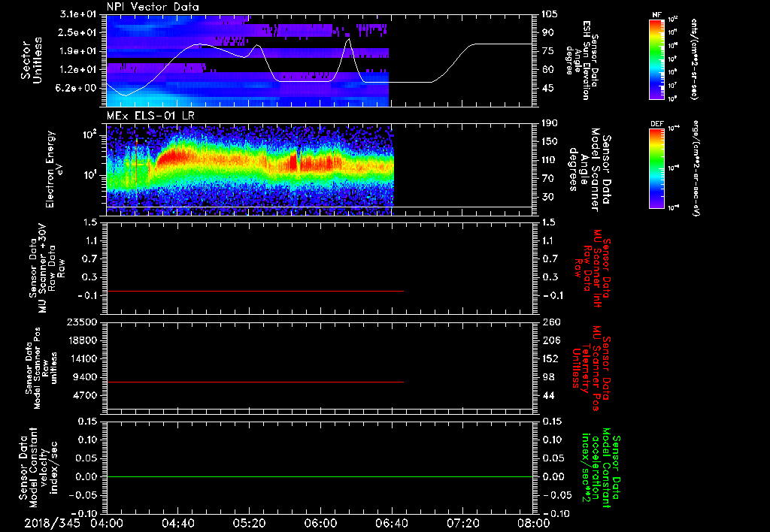The image size is (770, 532).
Task: Click the '06:00' time axis label
Action: coord(320,524)
